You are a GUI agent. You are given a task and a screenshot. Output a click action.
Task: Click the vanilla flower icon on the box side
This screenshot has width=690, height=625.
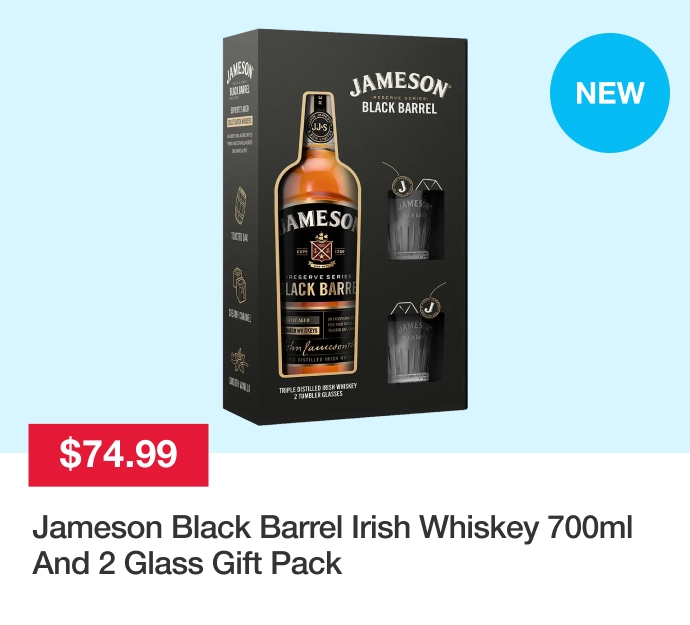240,360
